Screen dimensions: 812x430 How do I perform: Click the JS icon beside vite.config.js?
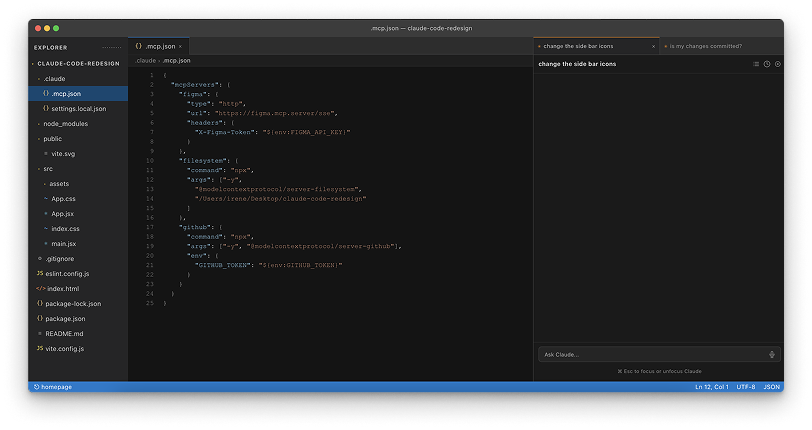tap(40, 349)
